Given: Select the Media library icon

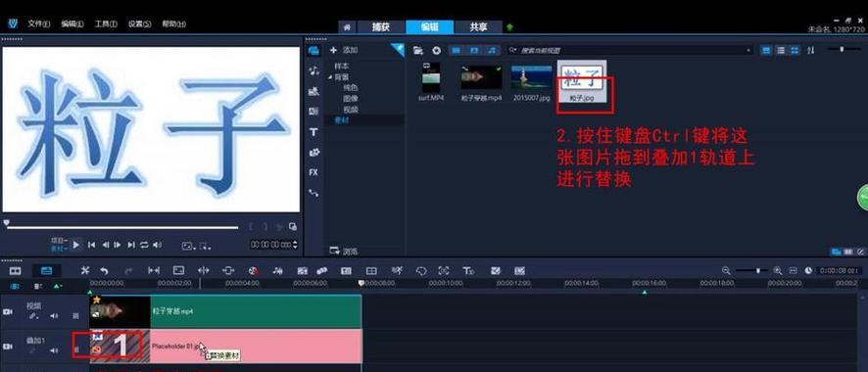Looking at the screenshot, I should tap(313, 51).
